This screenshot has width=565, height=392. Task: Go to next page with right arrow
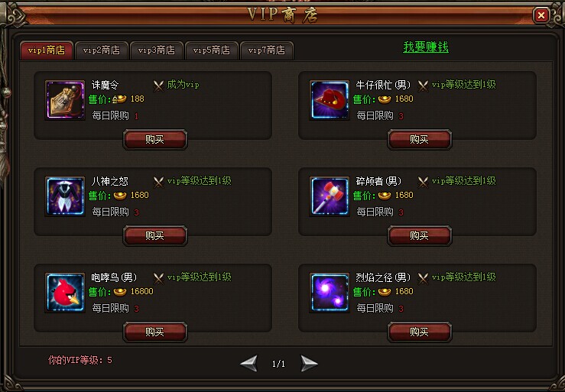click(x=309, y=363)
